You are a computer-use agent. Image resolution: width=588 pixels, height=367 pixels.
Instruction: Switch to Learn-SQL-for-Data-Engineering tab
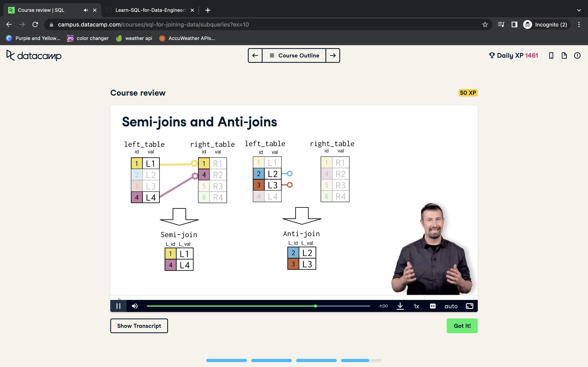tap(151, 10)
